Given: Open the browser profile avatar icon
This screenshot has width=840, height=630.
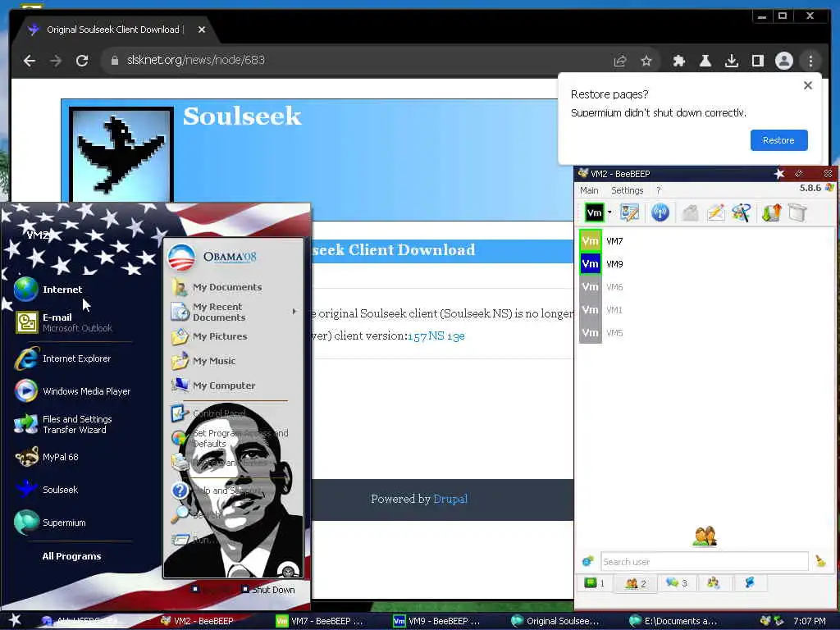Looking at the screenshot, I should coord(783,61).
